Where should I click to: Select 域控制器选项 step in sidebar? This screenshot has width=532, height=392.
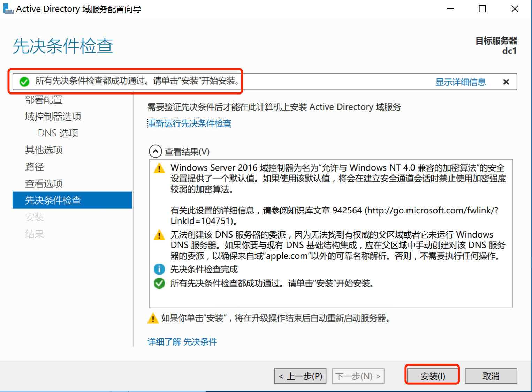tap(53, 116)
